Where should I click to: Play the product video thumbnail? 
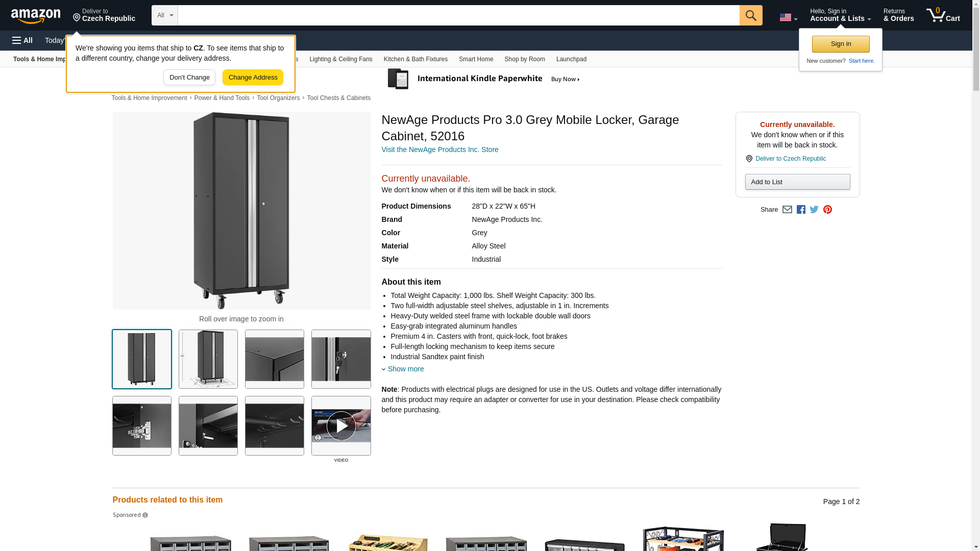(341, 425)
